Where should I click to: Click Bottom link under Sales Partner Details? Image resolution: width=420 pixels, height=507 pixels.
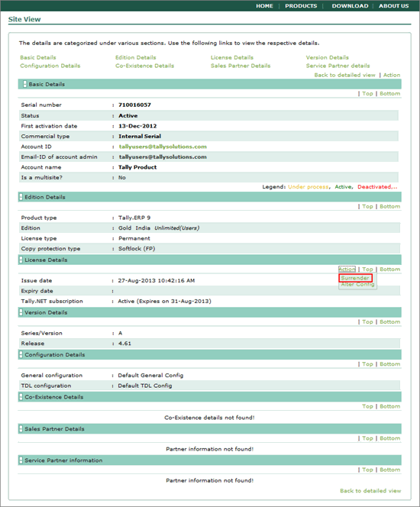pos(389,438)
